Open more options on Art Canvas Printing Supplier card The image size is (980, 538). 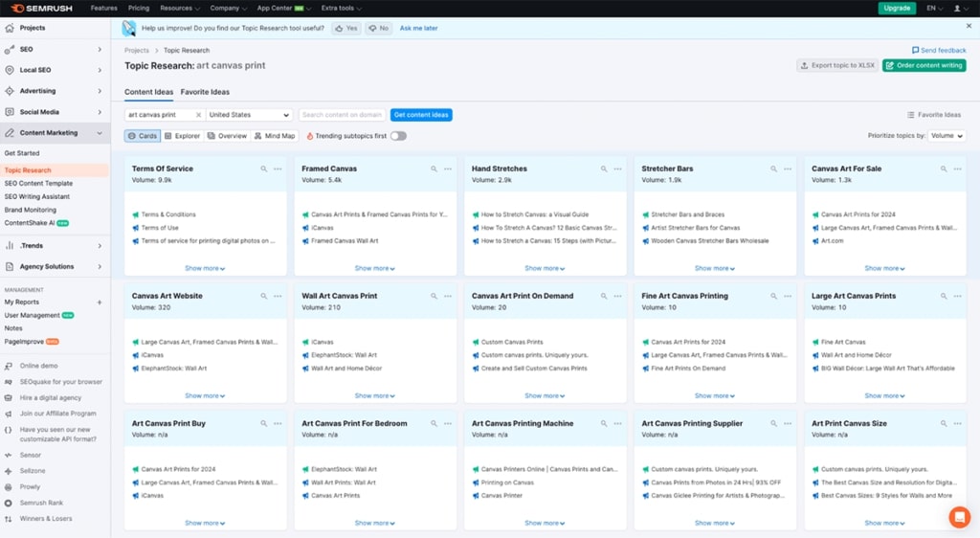(788, 424)
